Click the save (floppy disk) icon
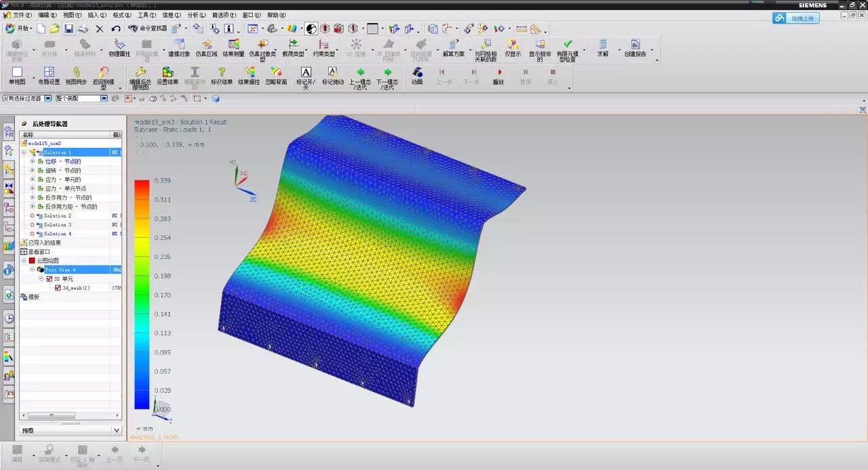Image resolution: width=868 pixels, height=470 pixels. 68,28
